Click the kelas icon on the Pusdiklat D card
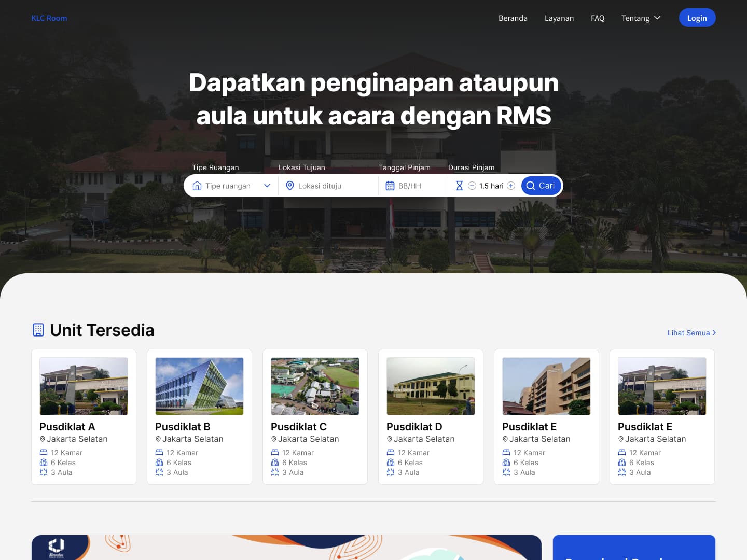Image resolution: width=747 pixels, height=560 pixels. pos(390,462)
